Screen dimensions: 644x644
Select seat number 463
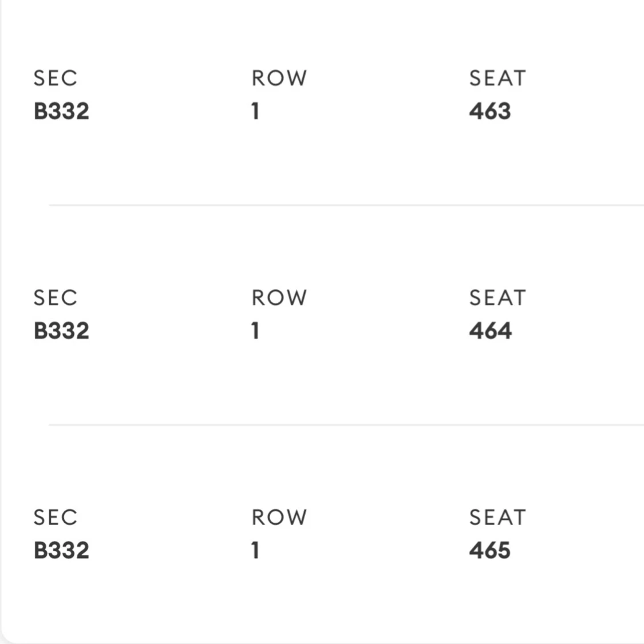pyautogui.click(x=490, y=111)
